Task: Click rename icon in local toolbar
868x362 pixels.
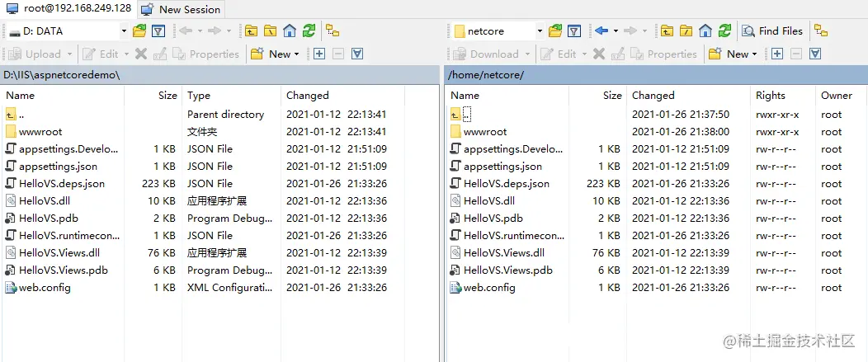Action: pos(160,54)
